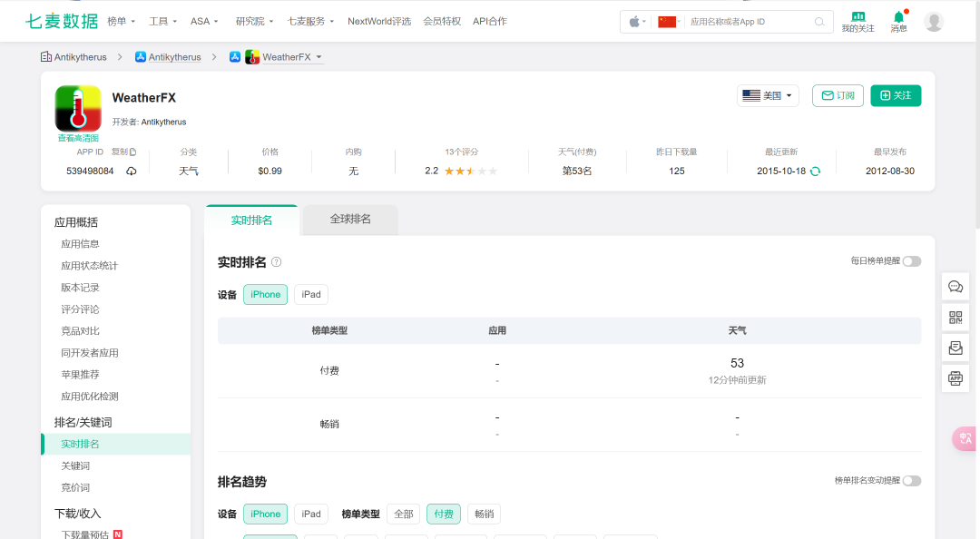Select iPhone device in 实时排名 section

[x=266, y=295]
